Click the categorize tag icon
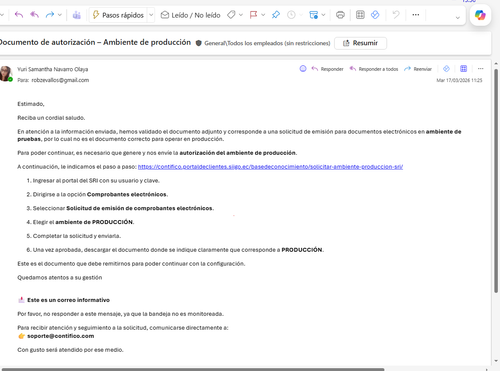Viewport: 500px width, 371px height. [x=231, y=15]
